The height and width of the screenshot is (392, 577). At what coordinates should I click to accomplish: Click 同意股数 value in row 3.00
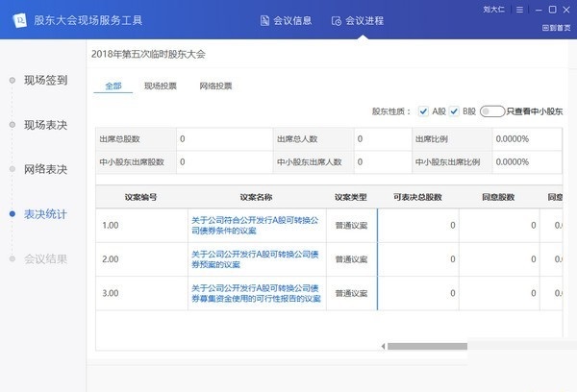[499, 293]
